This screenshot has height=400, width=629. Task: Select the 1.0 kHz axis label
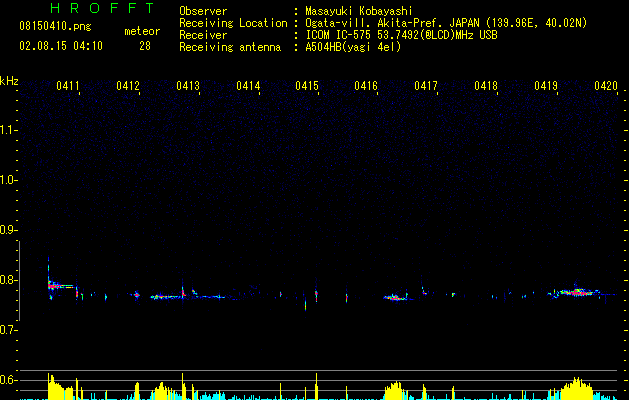pos(9,180)
